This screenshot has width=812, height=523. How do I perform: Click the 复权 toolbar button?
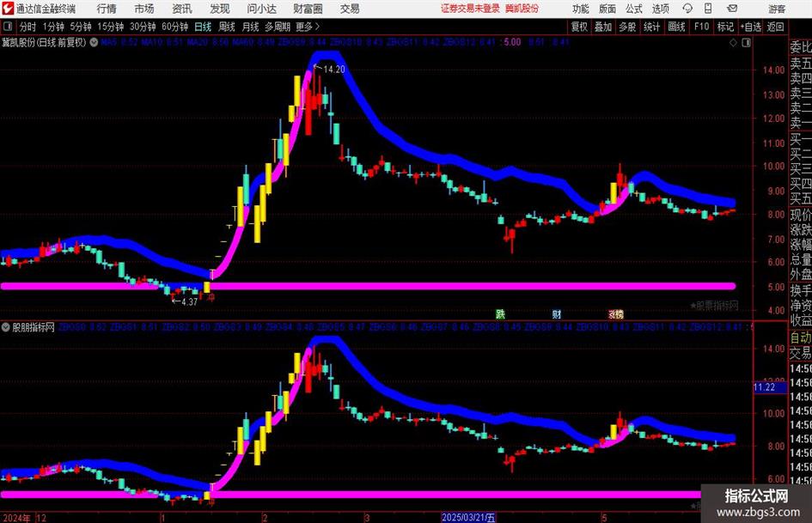pos(579,27)
